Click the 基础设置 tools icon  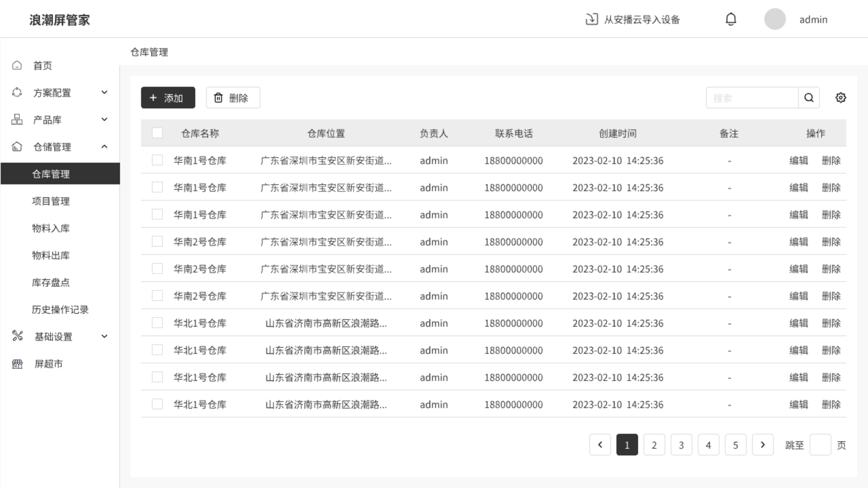click(x=17, y=336)
